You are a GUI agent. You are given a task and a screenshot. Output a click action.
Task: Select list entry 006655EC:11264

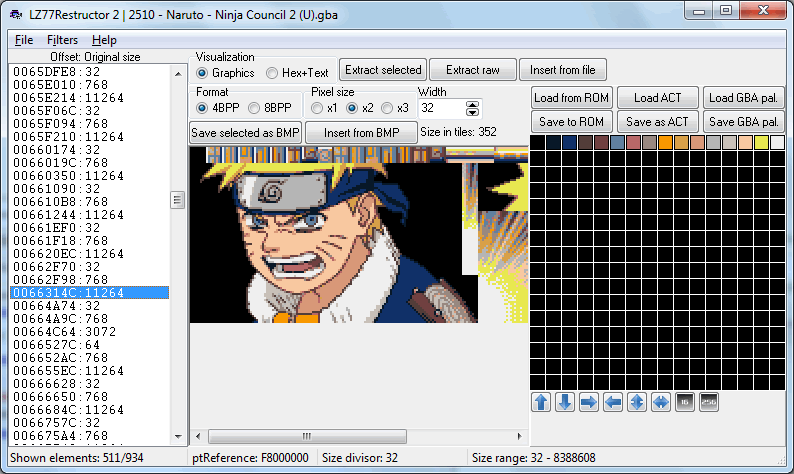89,371
